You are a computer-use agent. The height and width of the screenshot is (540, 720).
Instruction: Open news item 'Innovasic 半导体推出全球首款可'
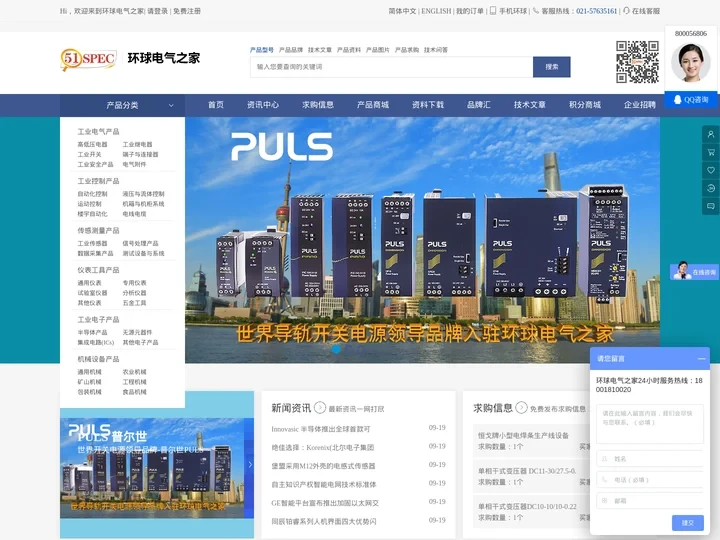point(321,429)
